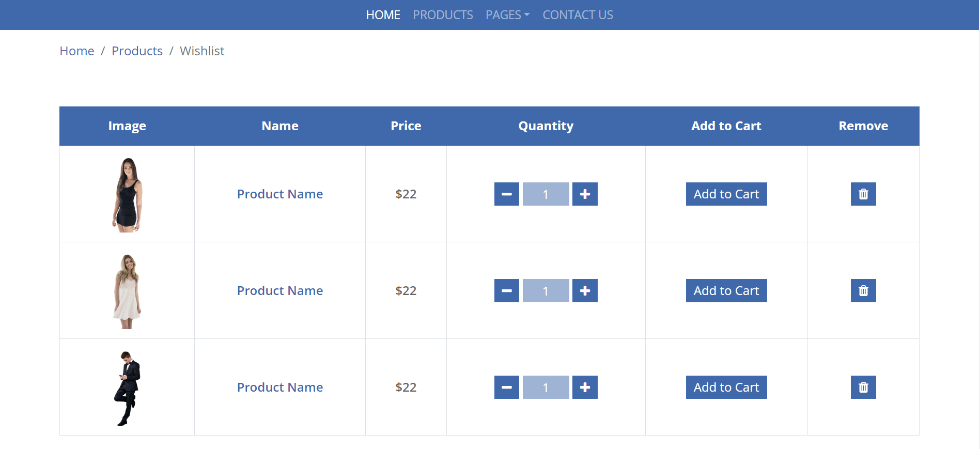Click black dress woman thumbnail
This screenshot has height=449, width=980.
tap(127, 195)
